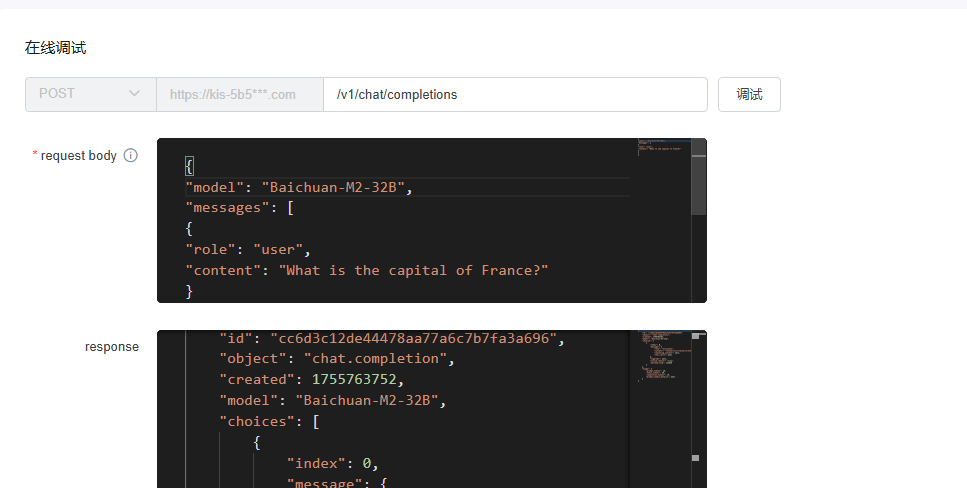Click the "created": 1755763752 line
Image resolution: width=967 pixels, height=488 pixels.
click(x=311, y=379)
